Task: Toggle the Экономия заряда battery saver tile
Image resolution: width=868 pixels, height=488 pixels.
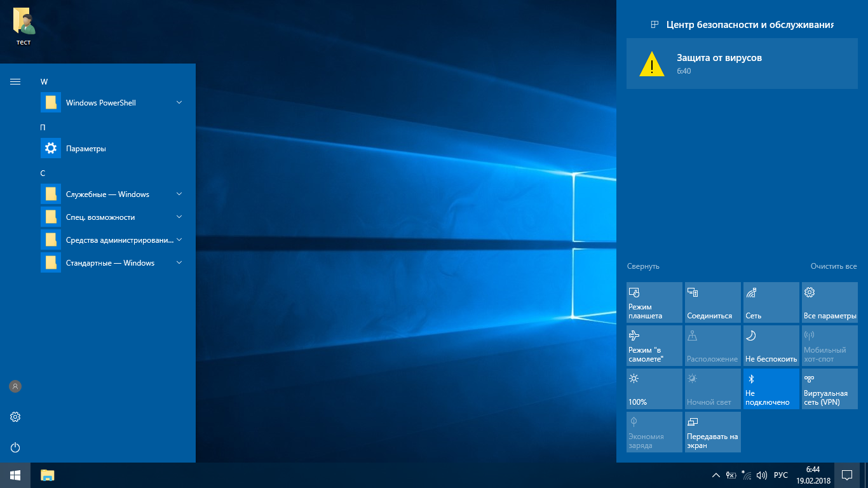Action: (x=654, y=432)
